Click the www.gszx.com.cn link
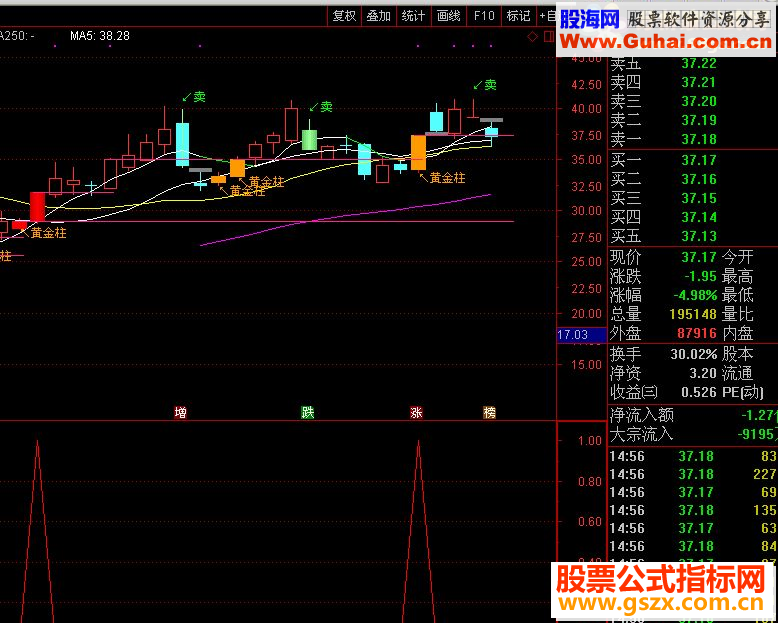This screenshot has height=623, width=778. coord(661,604)
